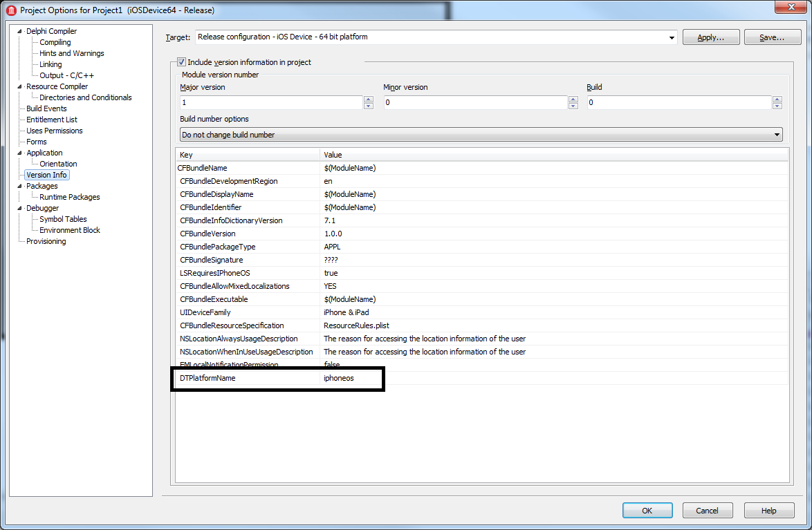
Task: Select Provisioning in the options tree
Action: [x=46, y=241]
